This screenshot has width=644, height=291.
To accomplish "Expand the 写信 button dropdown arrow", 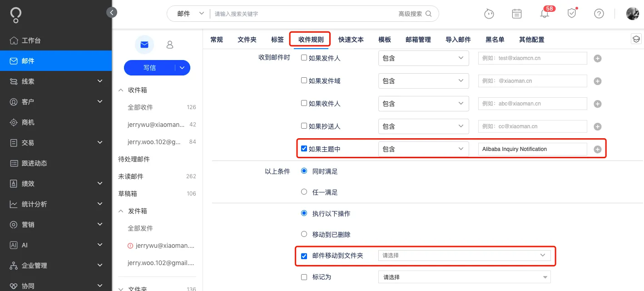I will point(182,68).
